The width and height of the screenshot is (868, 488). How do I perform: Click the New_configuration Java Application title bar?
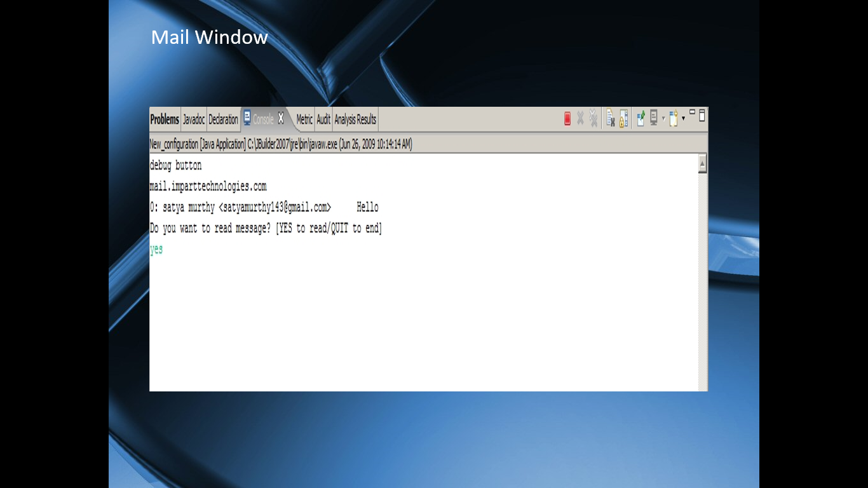280,144
